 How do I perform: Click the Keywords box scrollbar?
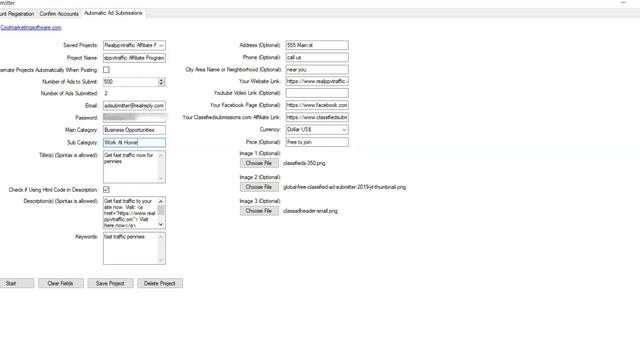pyautogui.click(x=161, y=248)
